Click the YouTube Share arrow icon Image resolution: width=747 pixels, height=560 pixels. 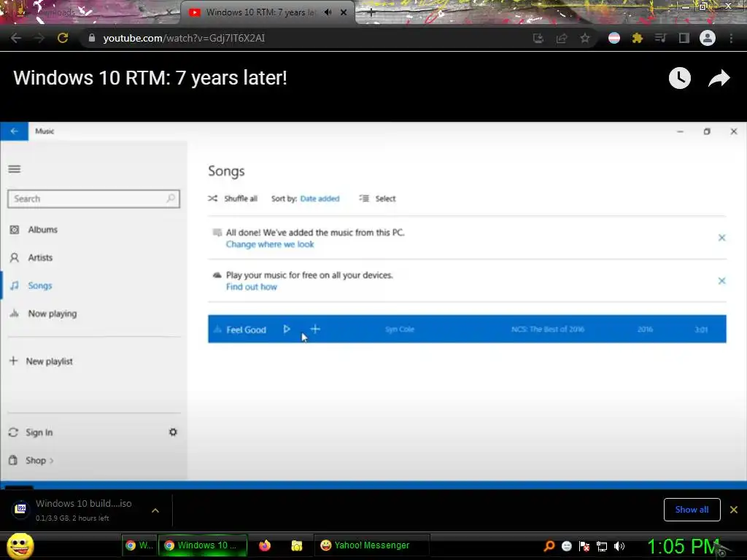(x=719, y=78)
